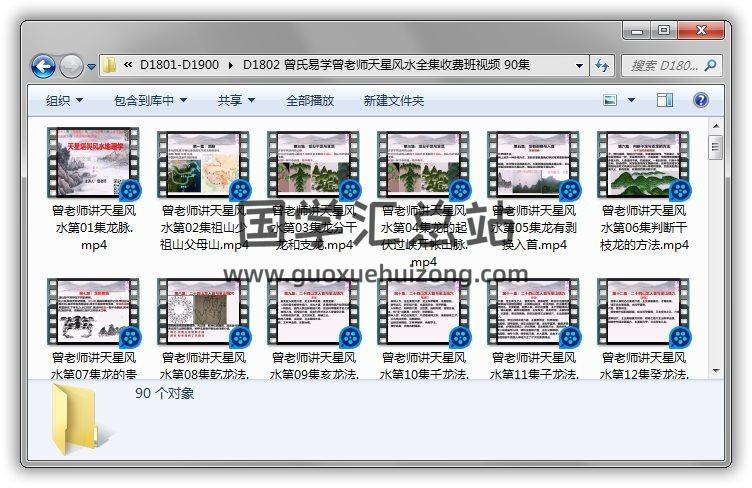This screenshot has width=752, height=488.
Task: Select the 第01集龙脉.mp4 video thumbnail
Action: (93, 164)
